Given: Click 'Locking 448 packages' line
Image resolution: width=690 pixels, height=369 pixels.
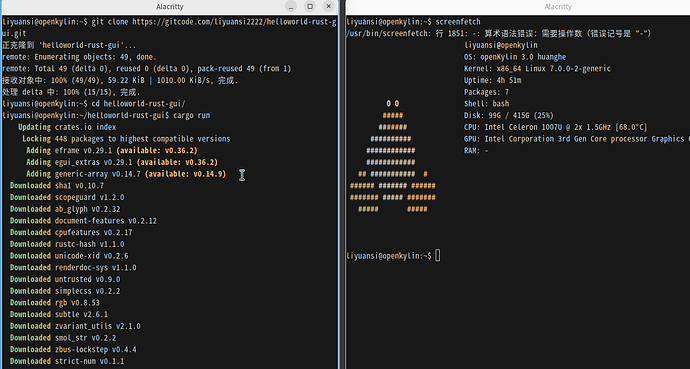Looking at the screenshot, I should coord(126,139).
